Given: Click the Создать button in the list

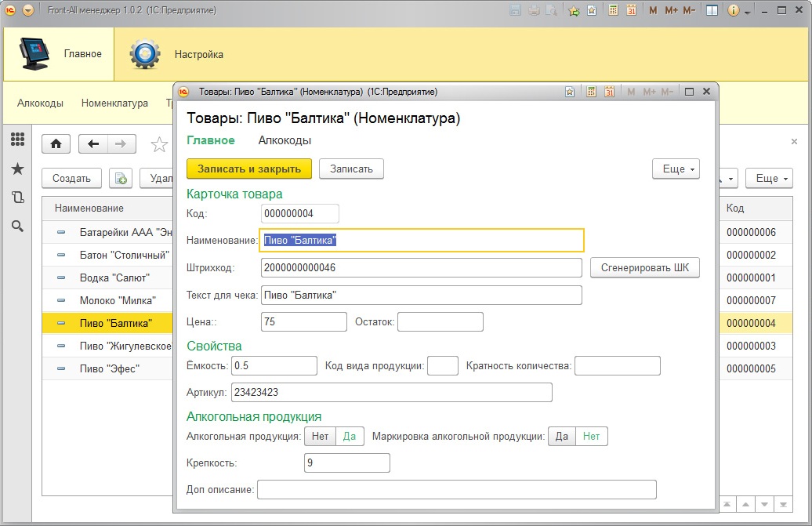Looking at the screenshot, I should 71,178.
